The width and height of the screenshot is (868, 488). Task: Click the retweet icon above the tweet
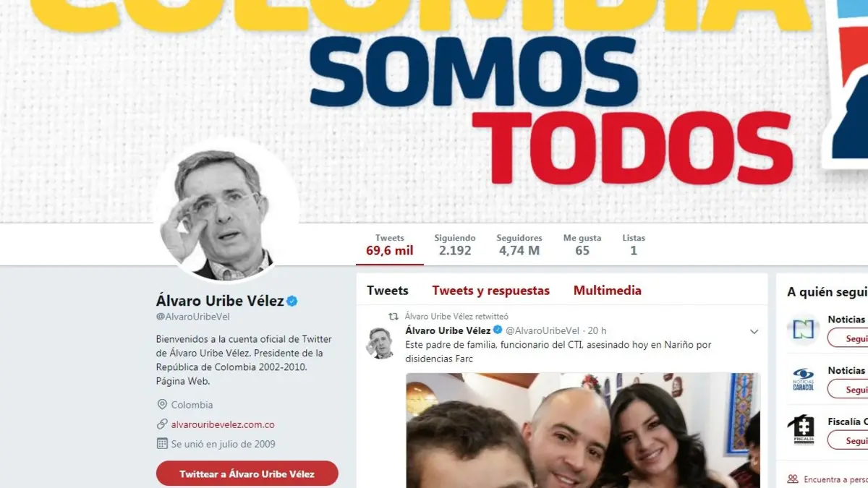[x=394, y=316]
